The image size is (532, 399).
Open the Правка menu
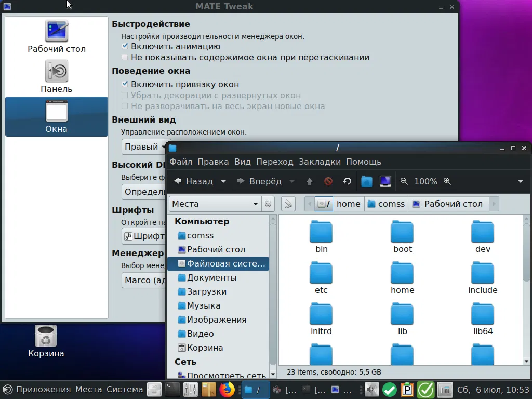click(x=213, y=162)
